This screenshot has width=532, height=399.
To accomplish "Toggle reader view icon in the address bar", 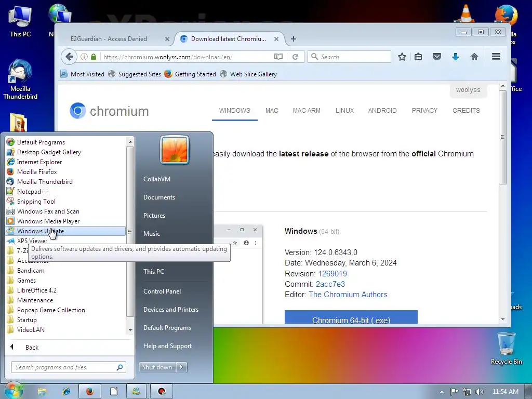I will tap(278, 57).
